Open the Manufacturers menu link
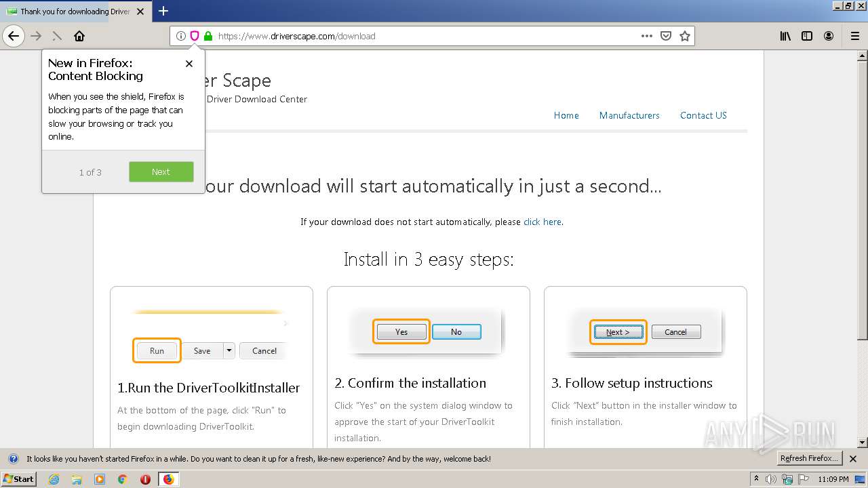 tap(629, 115)
